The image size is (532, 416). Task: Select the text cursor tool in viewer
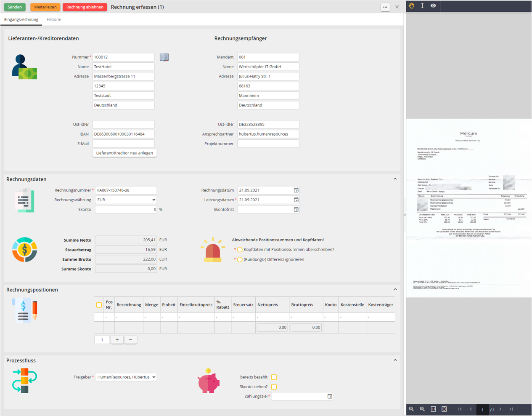(x=422, y=6)
